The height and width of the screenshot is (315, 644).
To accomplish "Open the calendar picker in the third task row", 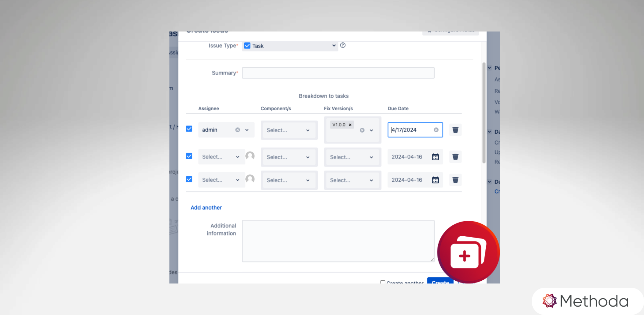I will (435, 180).
